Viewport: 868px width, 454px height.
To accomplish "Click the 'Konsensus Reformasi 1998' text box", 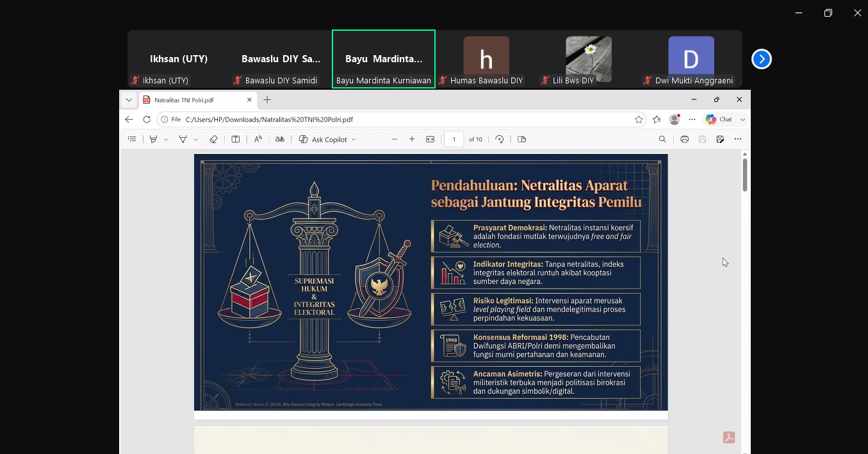I will [x=536, y=346].
